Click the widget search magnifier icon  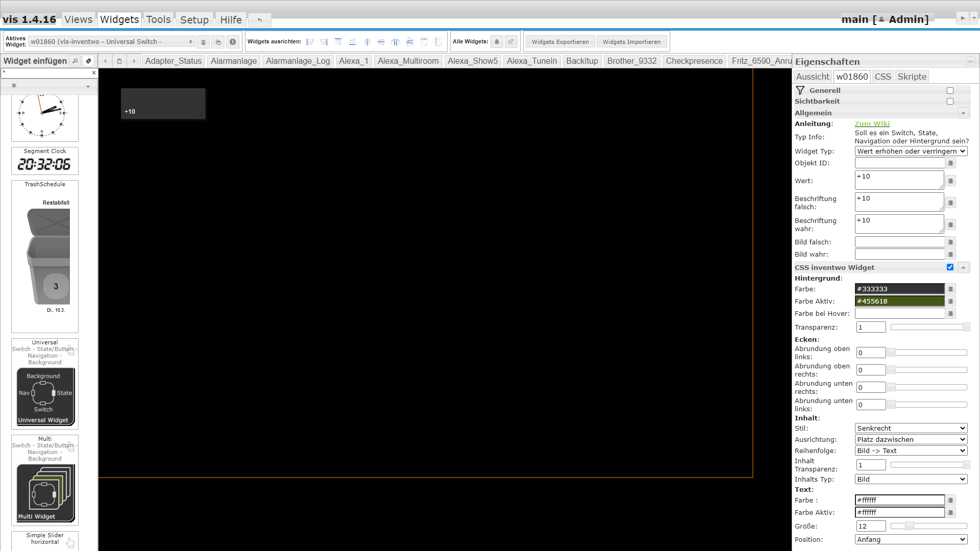click(x=75, y=61)
